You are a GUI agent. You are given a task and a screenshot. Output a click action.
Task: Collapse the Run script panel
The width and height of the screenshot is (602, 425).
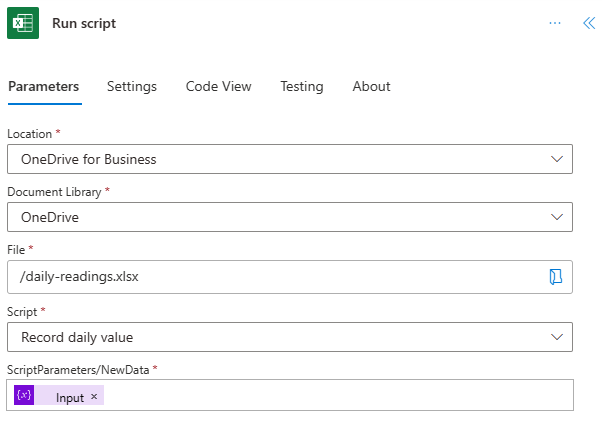[x=589, y=23]
